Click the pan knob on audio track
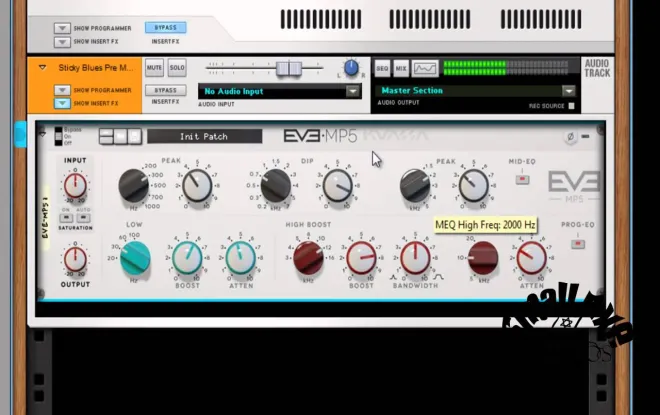The image size is (660, 415). (351, 68)
